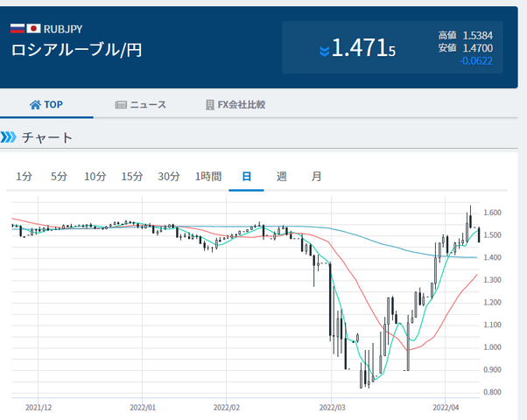Switch to the 週 weekly chart

(282, 176)
